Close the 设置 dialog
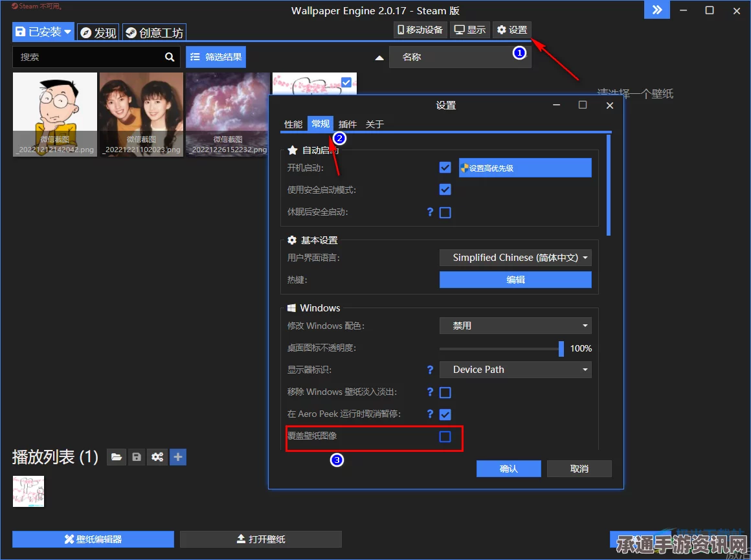Screen dimensions: 751x560 coord(610,106)
